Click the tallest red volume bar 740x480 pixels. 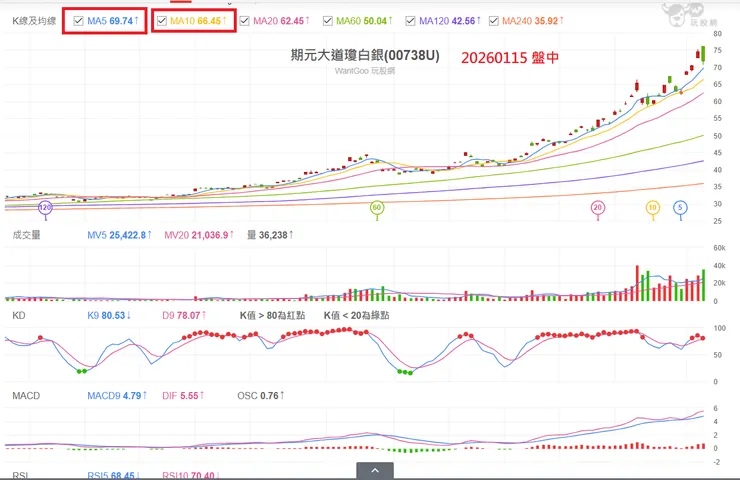pos(637,283)
